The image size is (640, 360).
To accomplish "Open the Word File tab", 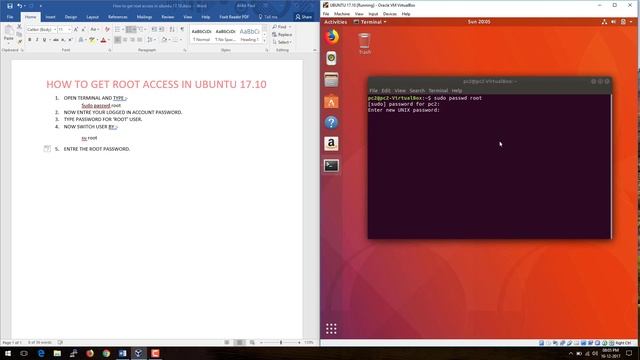I will point(10,17).
